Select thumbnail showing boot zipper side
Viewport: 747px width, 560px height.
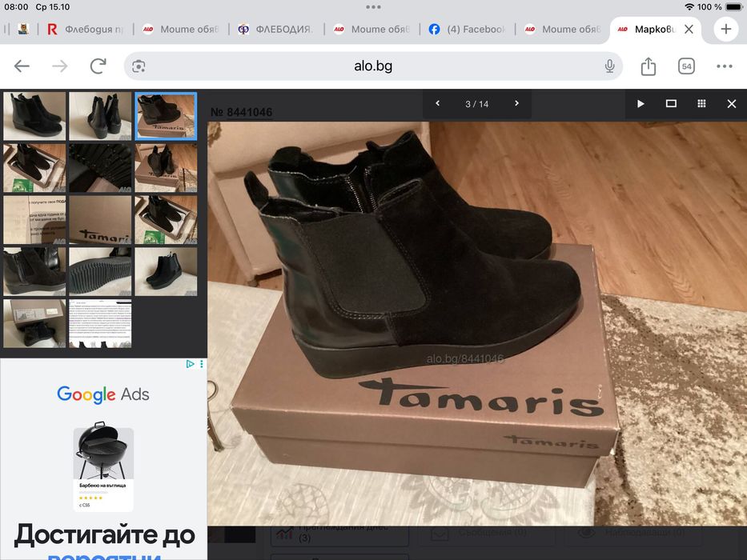tap(34, 271)
